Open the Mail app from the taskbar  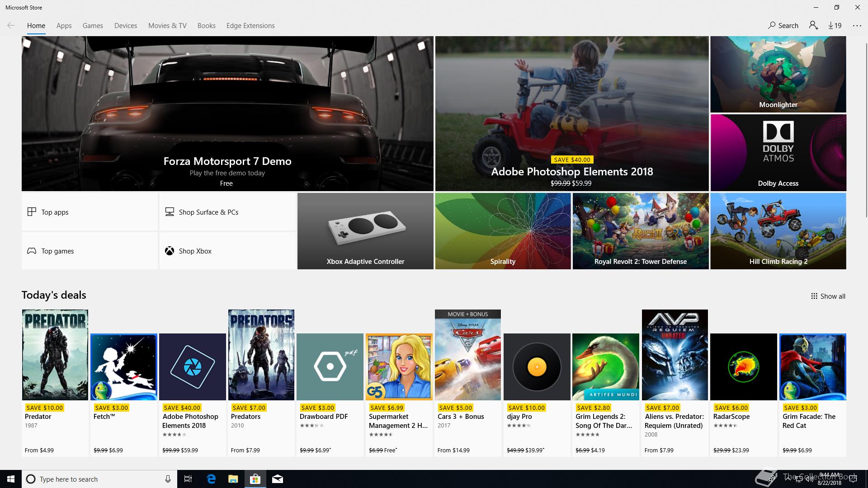(x=278, y=479)
